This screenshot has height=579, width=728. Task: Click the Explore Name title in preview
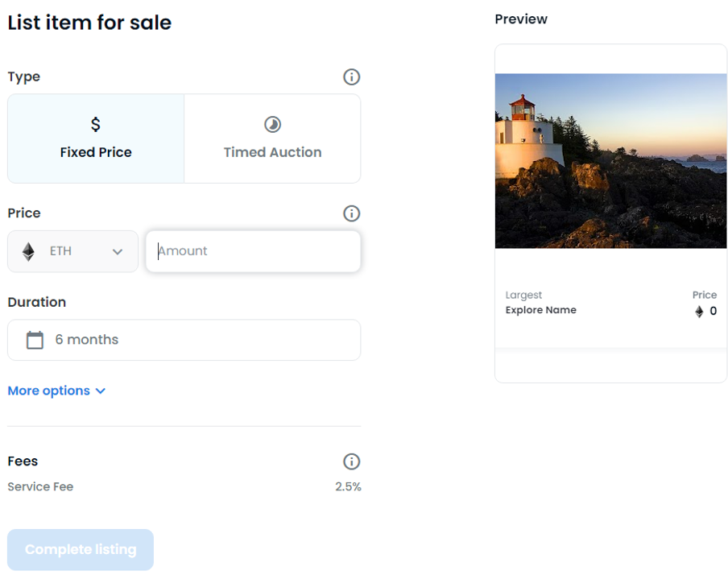[541, 310]
